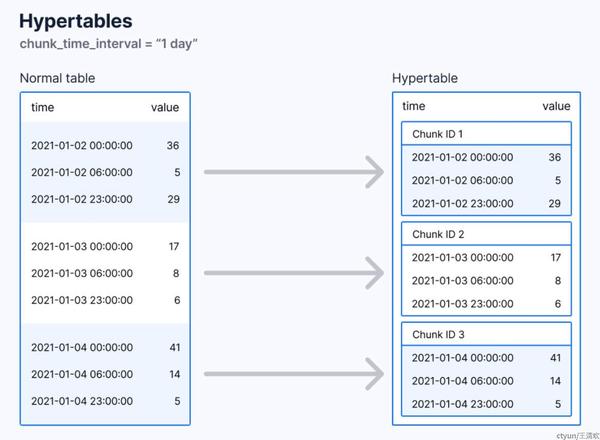Select the 2021-01-04 23:00:00 row in Normal table
The image size is (600, 440).
point(105,401)
